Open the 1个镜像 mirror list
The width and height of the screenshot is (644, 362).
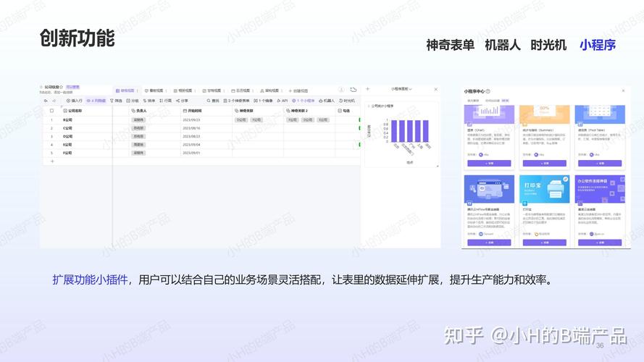(x=263, y=101)
